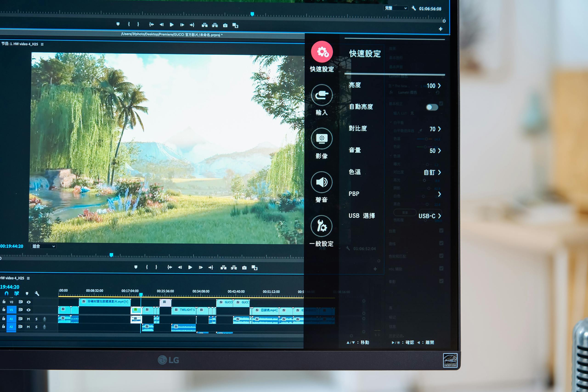588x392 pixels.
Task: Open the 聲音 sound settings icon
Action: [322, 182]
